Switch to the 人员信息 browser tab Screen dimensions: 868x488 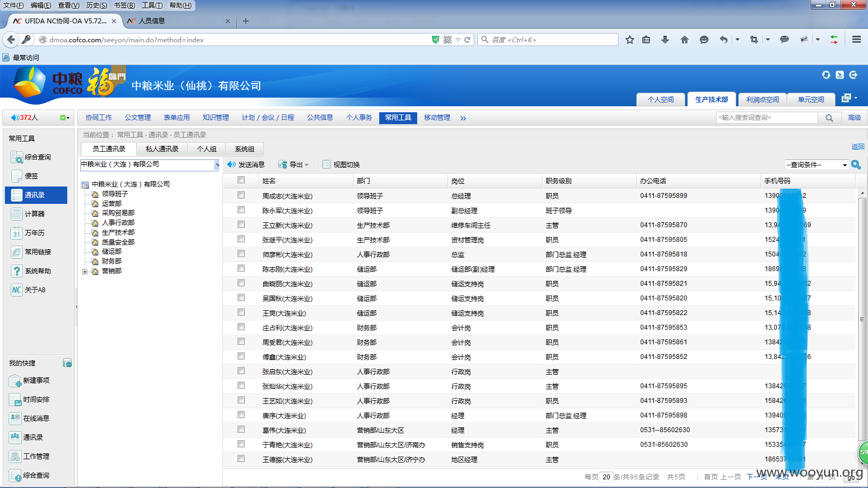[x=151, y=21]
